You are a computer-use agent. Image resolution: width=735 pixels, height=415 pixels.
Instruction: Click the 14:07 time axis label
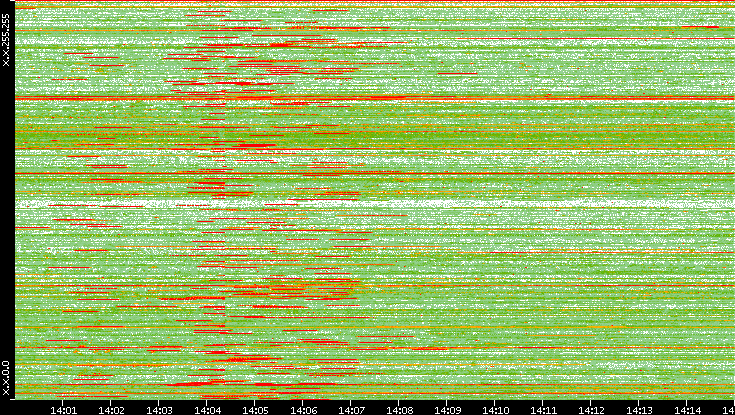(352, 410)
